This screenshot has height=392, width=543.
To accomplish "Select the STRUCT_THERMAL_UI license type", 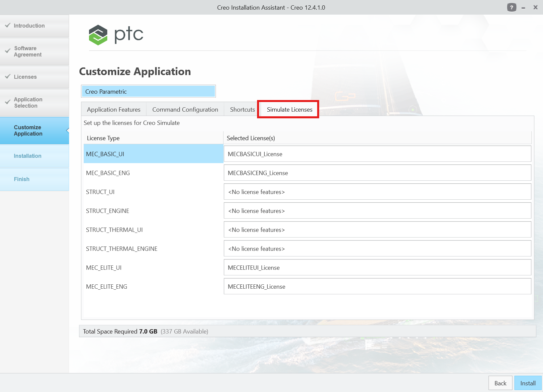I will [153, 230].
